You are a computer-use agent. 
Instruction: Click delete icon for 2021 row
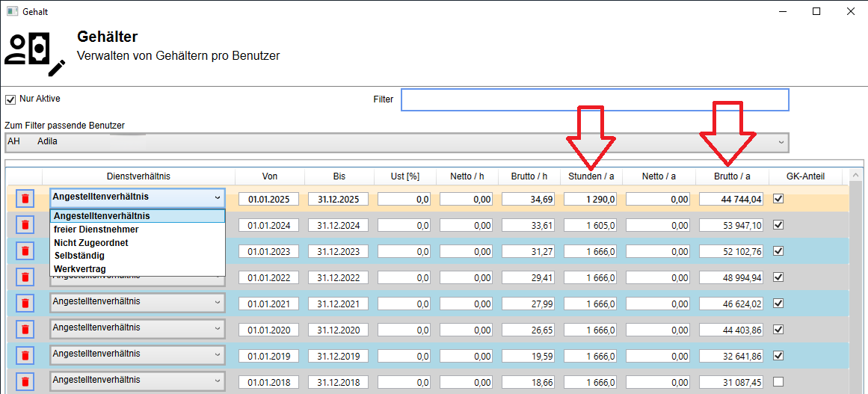pyautogui.click(x=25, y=304)
